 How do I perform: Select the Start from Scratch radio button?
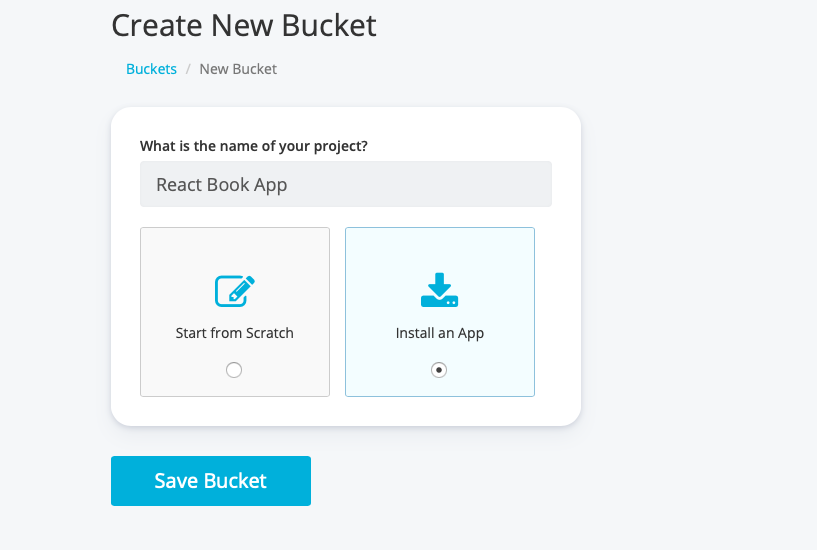point(234,370)
